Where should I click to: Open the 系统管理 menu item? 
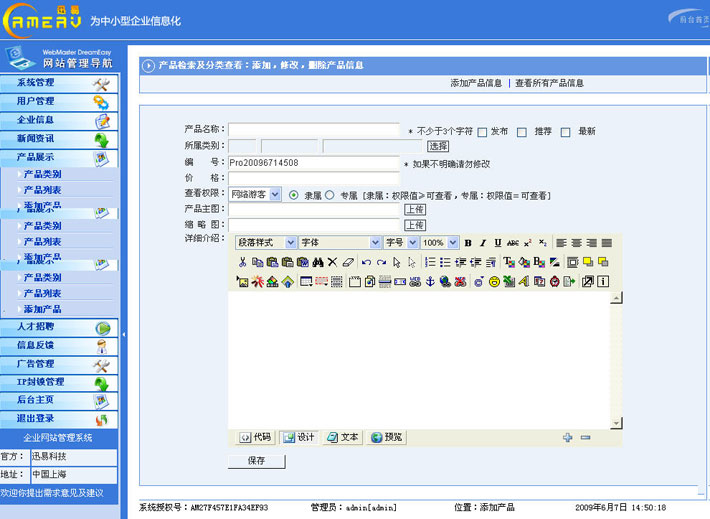[59, 83]
